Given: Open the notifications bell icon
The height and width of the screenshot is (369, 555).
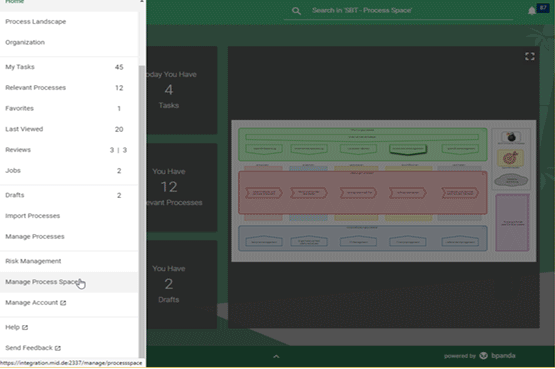Looking at the screenshot, I should pyautogui.click(x=532, y=11).
